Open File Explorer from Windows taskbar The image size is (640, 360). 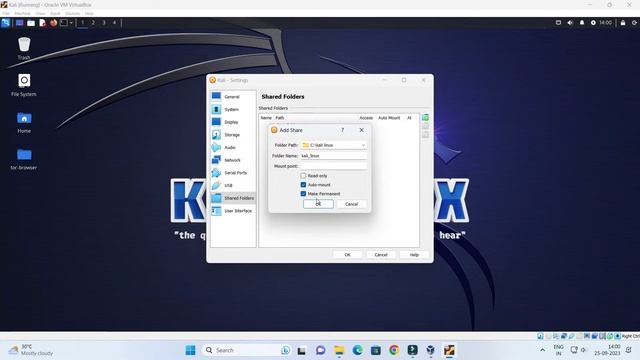tap(339, 350)
